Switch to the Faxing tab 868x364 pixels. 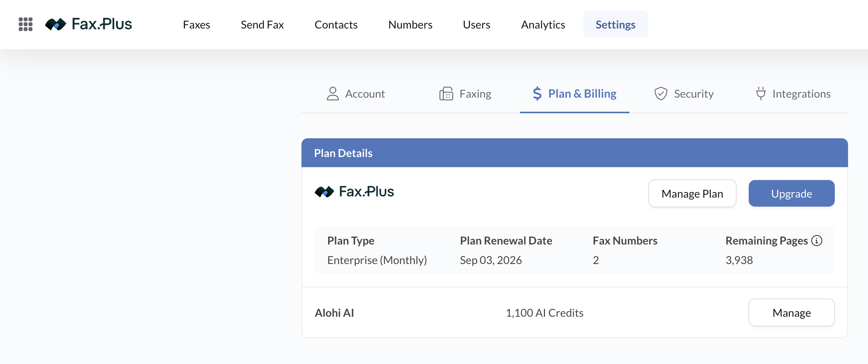[x=465, y=94]
